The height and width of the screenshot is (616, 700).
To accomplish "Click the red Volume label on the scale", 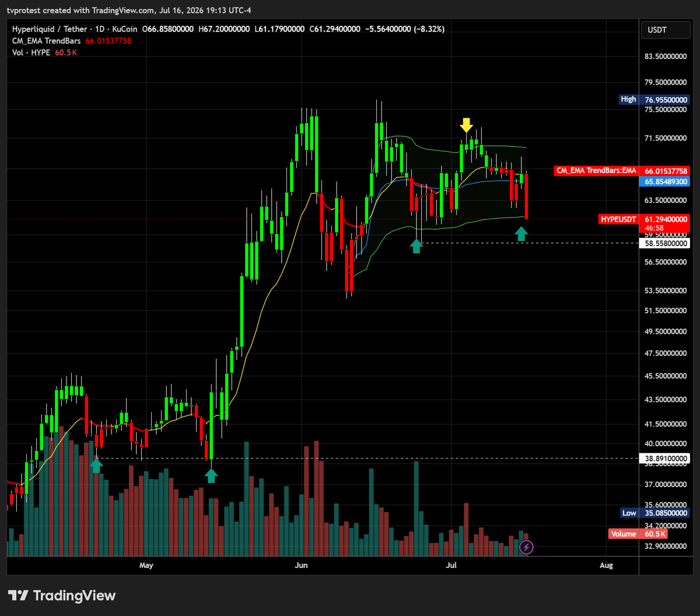I will (624, 534).
